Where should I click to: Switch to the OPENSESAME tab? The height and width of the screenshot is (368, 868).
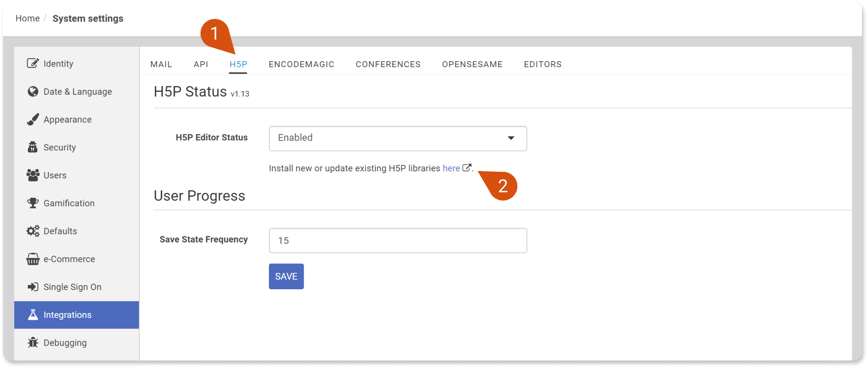tap(472, 64)
